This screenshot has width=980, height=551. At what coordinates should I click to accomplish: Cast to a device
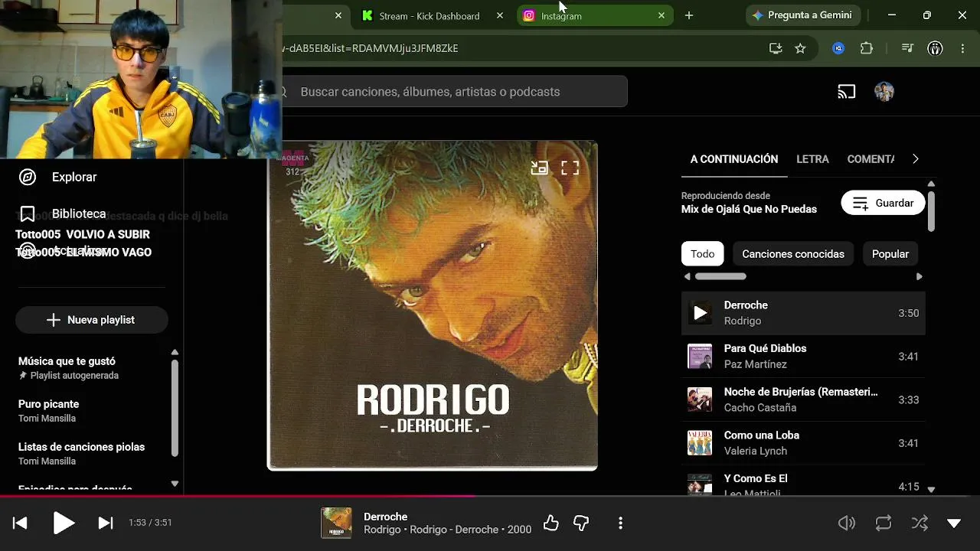point(846,92)
